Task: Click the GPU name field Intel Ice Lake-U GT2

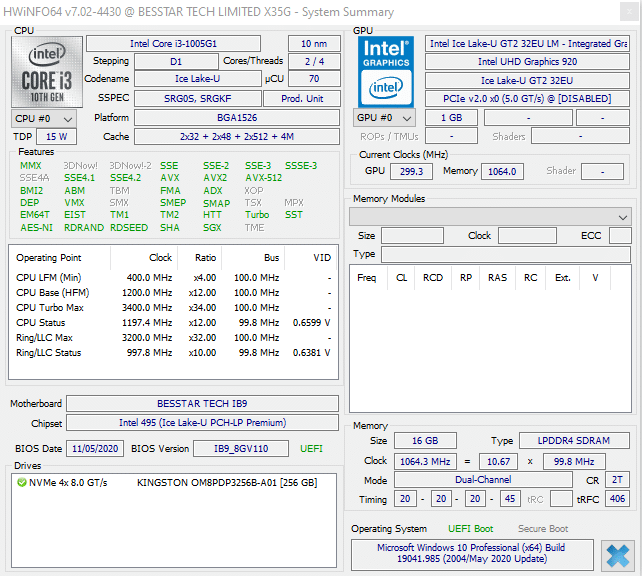Action: click(527, 44)
